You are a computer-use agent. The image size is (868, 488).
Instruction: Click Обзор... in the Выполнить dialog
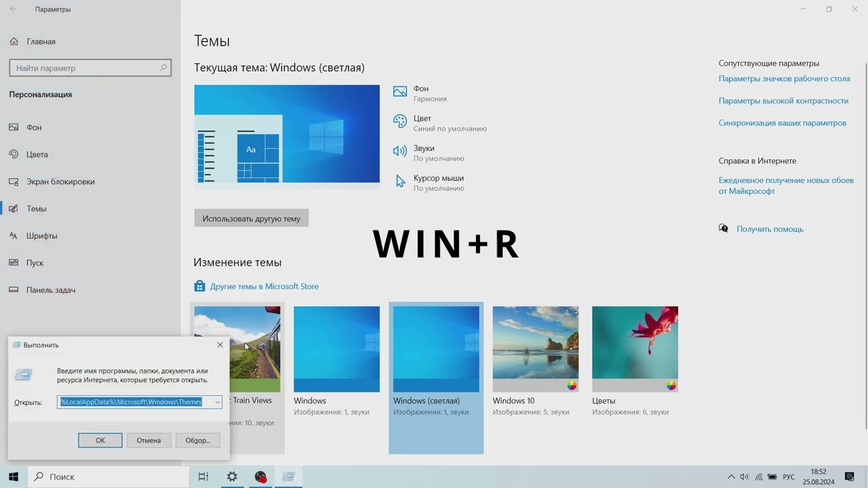point(197,441)
